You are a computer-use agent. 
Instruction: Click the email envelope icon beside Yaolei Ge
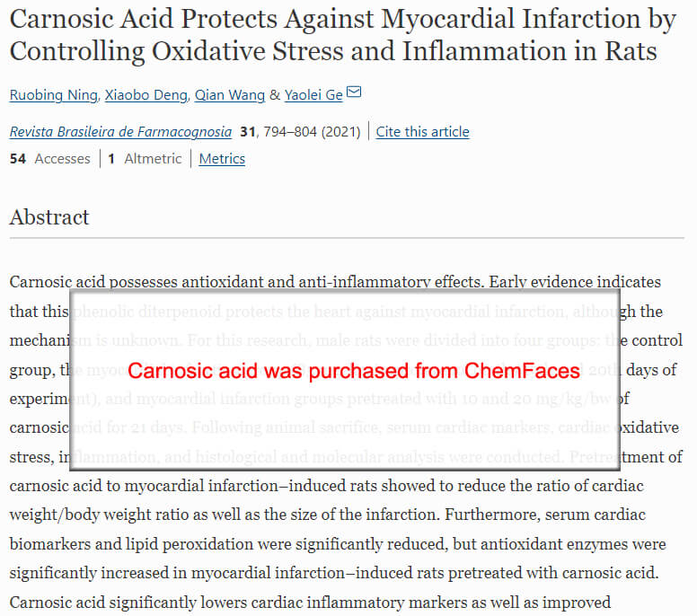click(354, 92)
